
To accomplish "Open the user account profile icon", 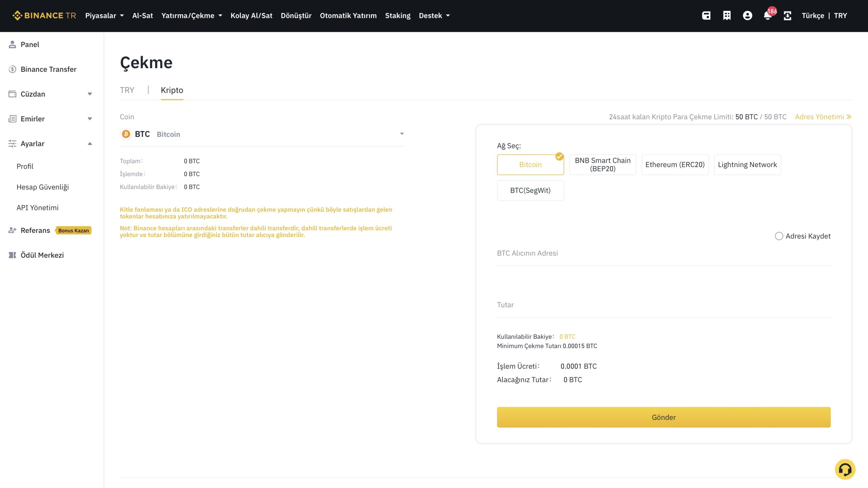I will pos(747,16).
